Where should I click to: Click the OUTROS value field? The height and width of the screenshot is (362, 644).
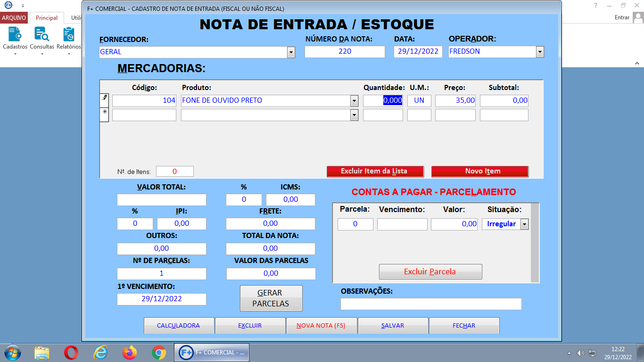point(162,249)
